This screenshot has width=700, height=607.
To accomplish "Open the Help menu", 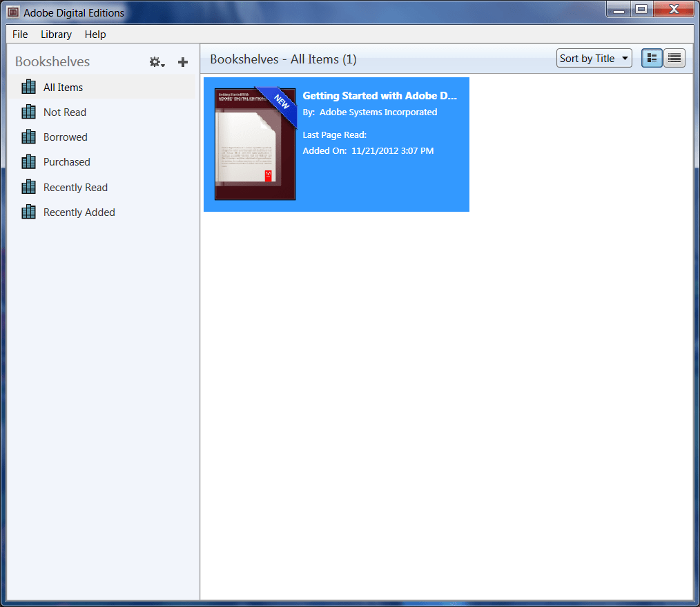I will [95, 34].
